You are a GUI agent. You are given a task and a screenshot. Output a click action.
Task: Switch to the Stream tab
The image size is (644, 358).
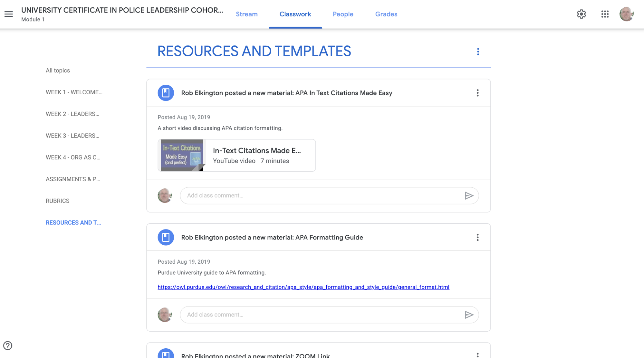click(x=246, y=14)
